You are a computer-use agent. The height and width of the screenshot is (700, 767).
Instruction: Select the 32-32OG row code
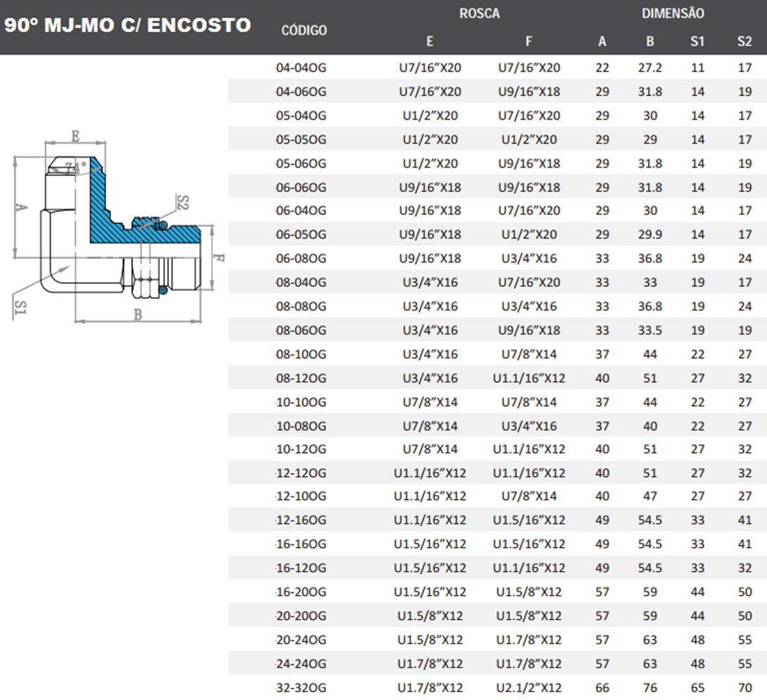(301, 687)
